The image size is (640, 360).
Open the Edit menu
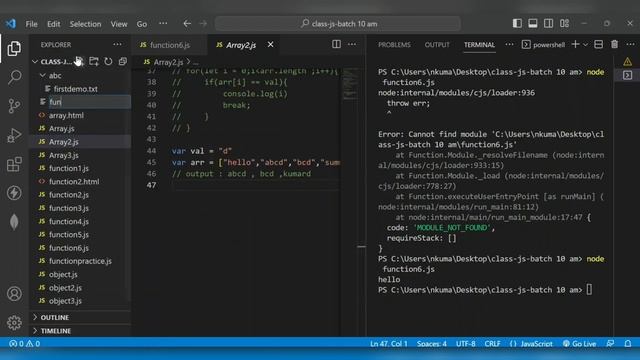pyautogui.click(x=53, y=24)
